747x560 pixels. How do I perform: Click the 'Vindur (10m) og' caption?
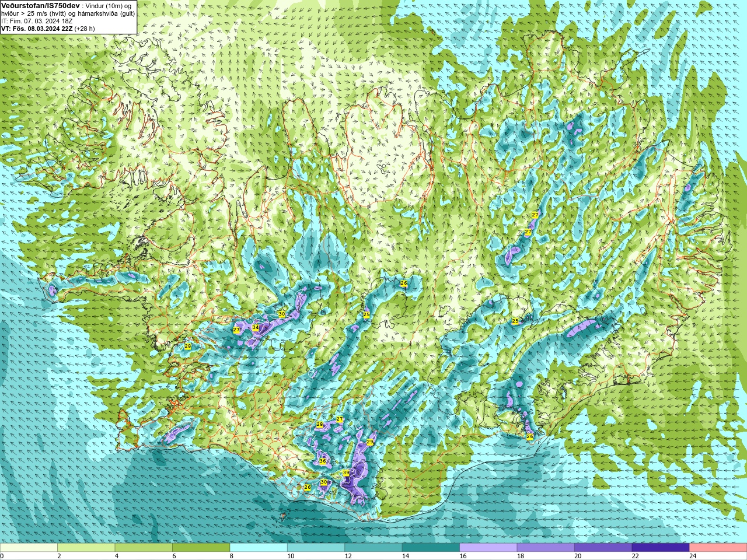pos(109,6)
